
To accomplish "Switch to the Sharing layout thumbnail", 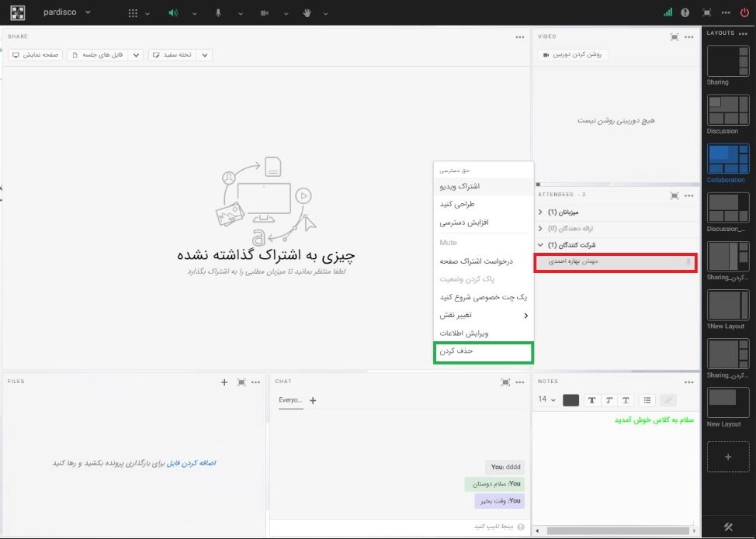I will click(728, 60).
